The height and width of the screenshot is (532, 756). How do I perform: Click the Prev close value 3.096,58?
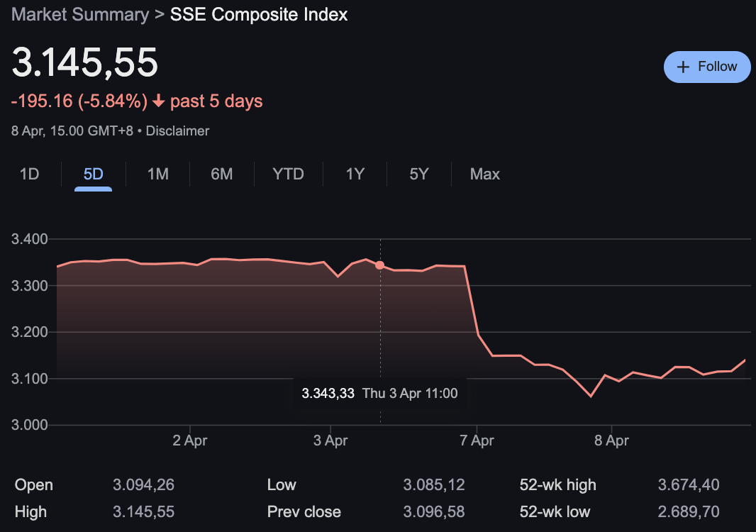click(x=433, y=511)
